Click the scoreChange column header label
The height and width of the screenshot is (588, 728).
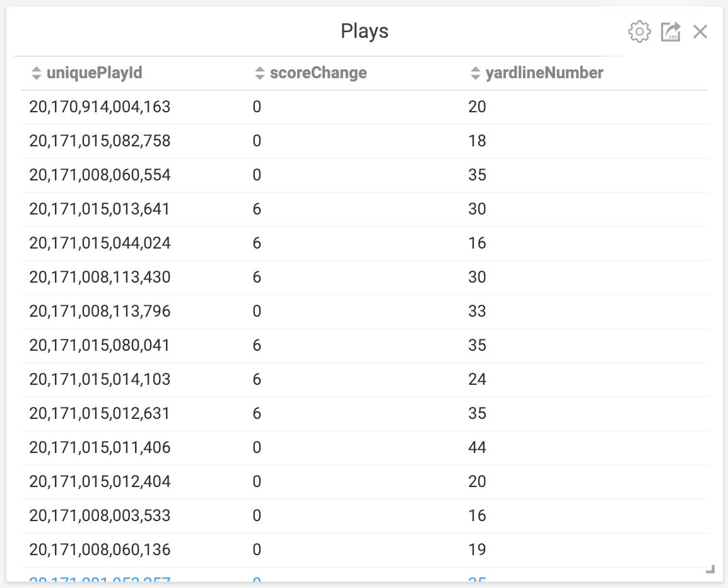(x=318, y=73)
